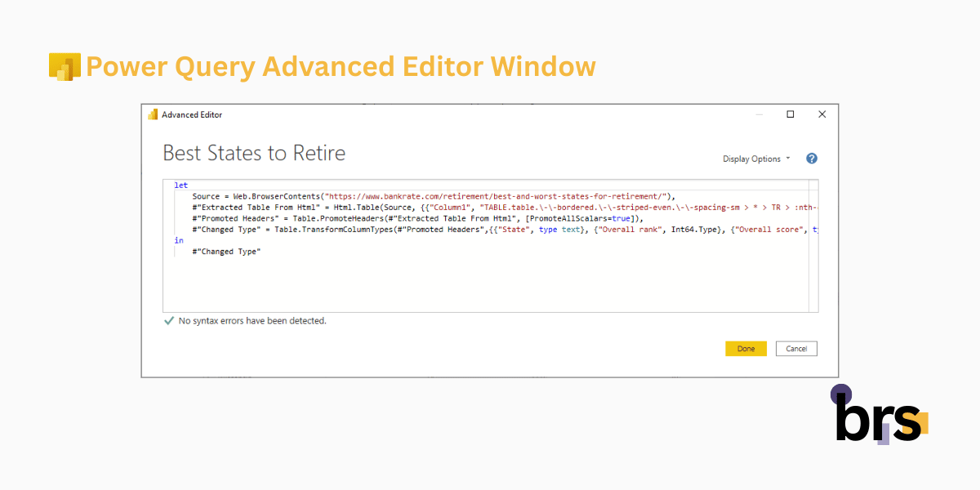
Task: Click the code editor vertical scrollbar
Action: click(814, 245)
